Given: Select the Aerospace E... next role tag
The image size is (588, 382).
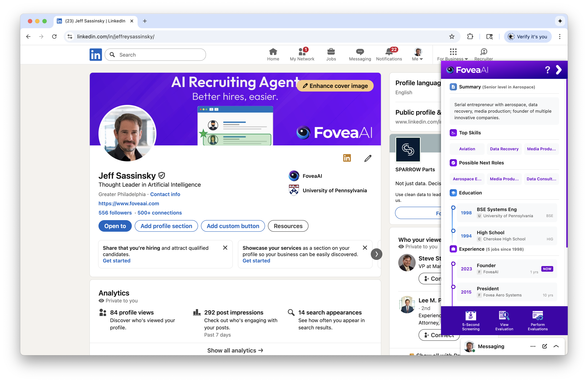Looking at the screenshot, I should tap(467, 179).
